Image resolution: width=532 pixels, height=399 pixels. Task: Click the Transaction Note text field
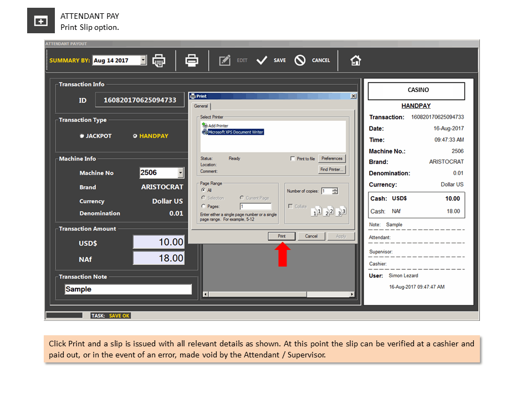tap(128, 289)
